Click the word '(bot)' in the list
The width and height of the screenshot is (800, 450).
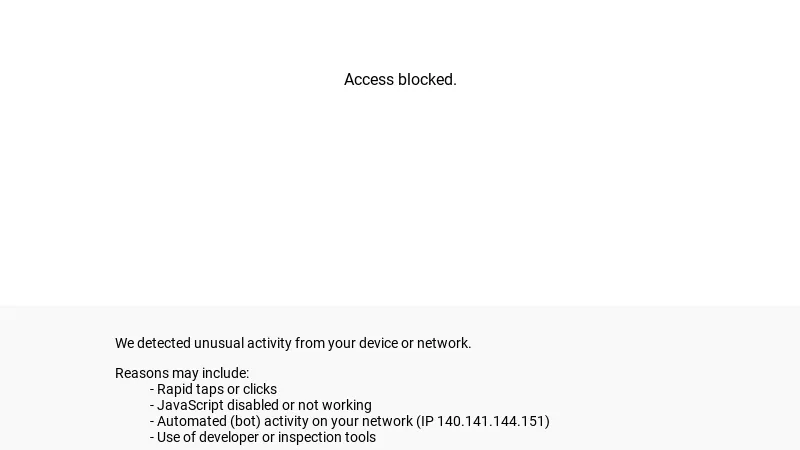pos(245,421)
